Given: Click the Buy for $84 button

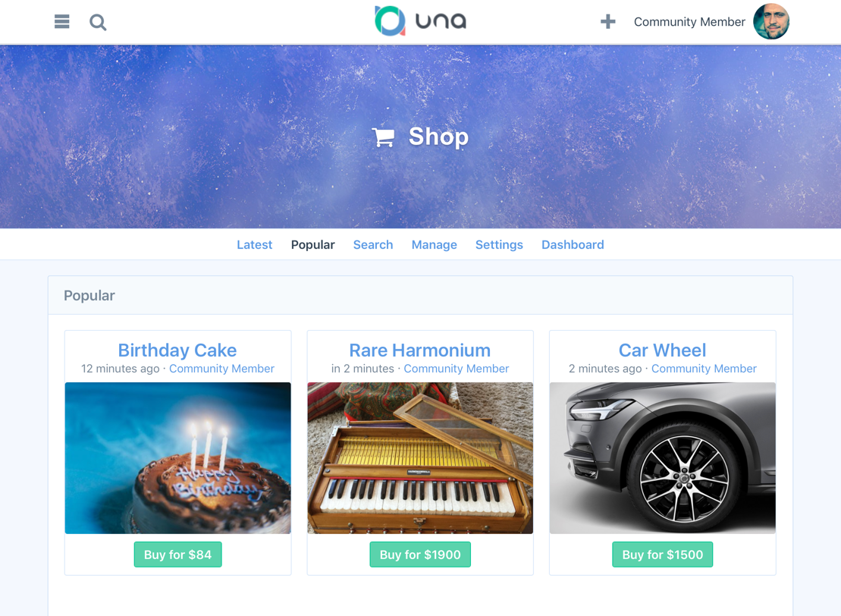Looking at the screenshot, I should click(177, 555).
